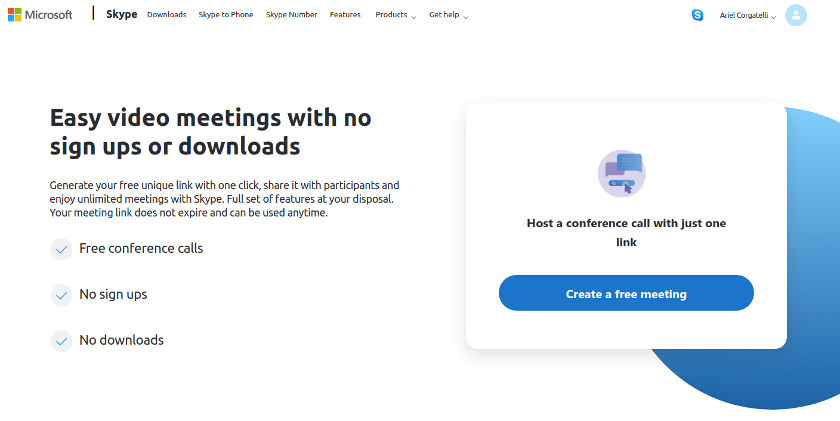This screenshot has height=421, width=840.
Task: Click the Skype icon in header
Action: [x=697, y=15]
